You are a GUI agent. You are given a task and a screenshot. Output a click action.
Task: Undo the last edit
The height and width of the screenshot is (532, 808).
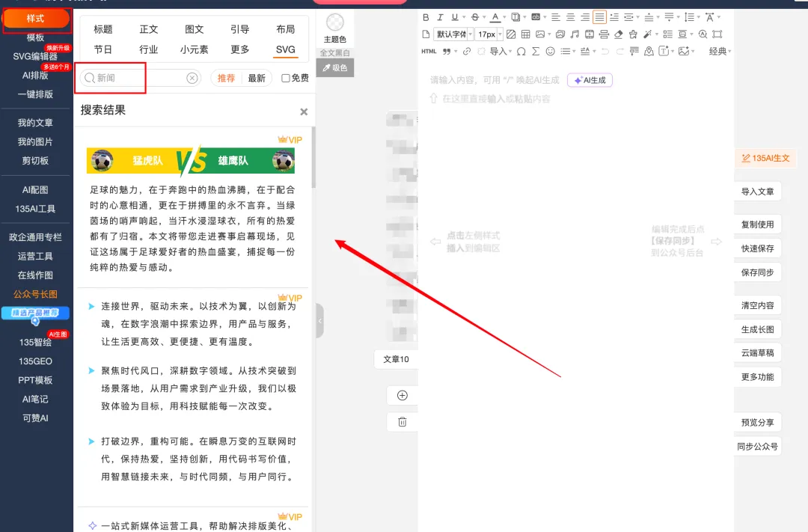605,52
